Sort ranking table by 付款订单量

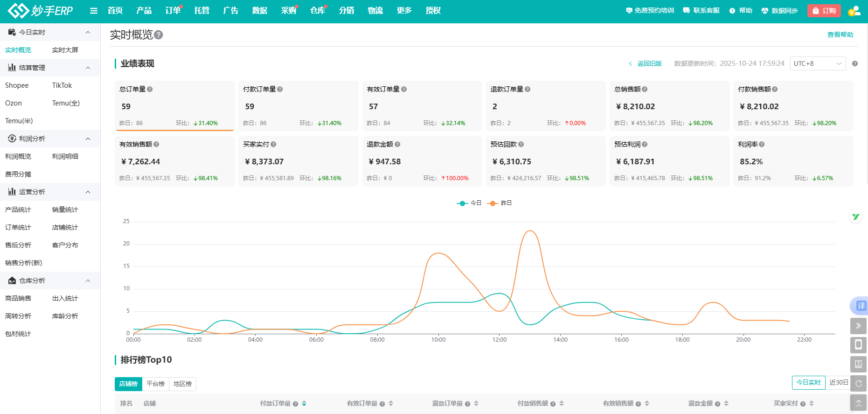(x=304, y=404)
